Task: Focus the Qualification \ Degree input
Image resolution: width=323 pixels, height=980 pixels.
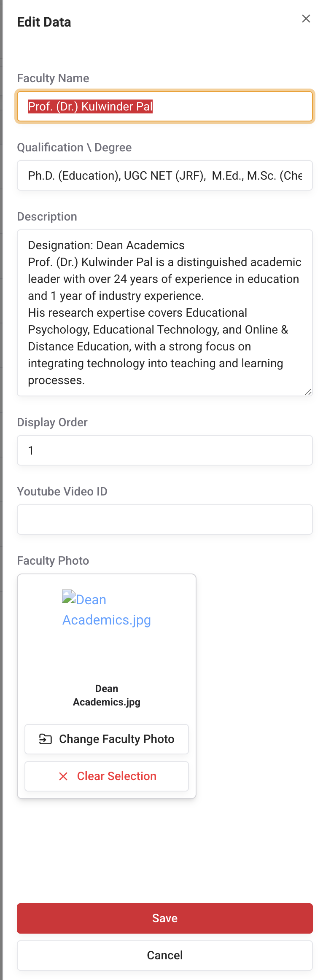Action: click(164, 175)
